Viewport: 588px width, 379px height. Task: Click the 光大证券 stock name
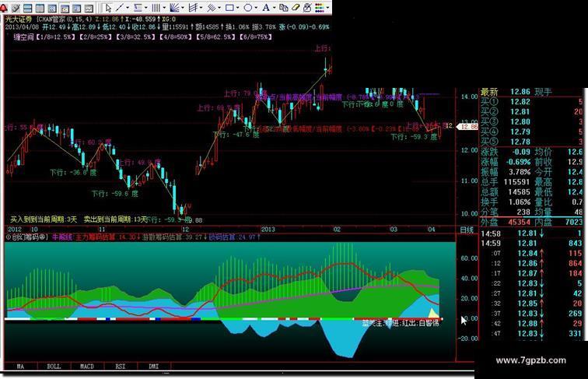(x=19, y=19)
